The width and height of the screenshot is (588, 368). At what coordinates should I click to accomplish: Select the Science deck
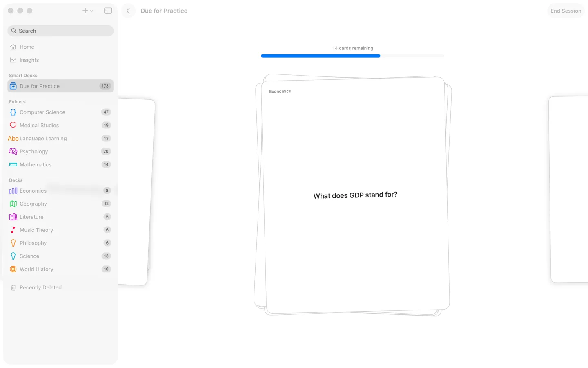point(60,256)
